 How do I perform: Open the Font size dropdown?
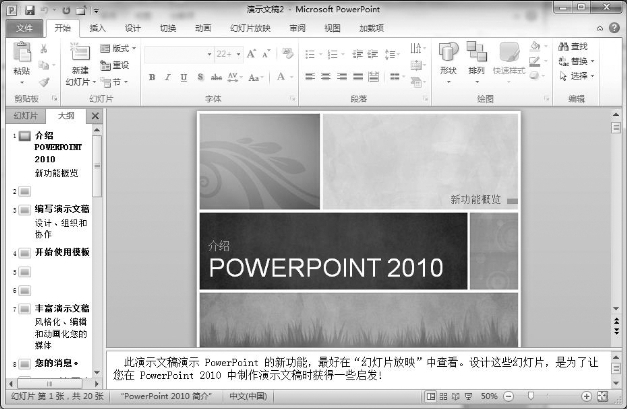pos(239,54)
